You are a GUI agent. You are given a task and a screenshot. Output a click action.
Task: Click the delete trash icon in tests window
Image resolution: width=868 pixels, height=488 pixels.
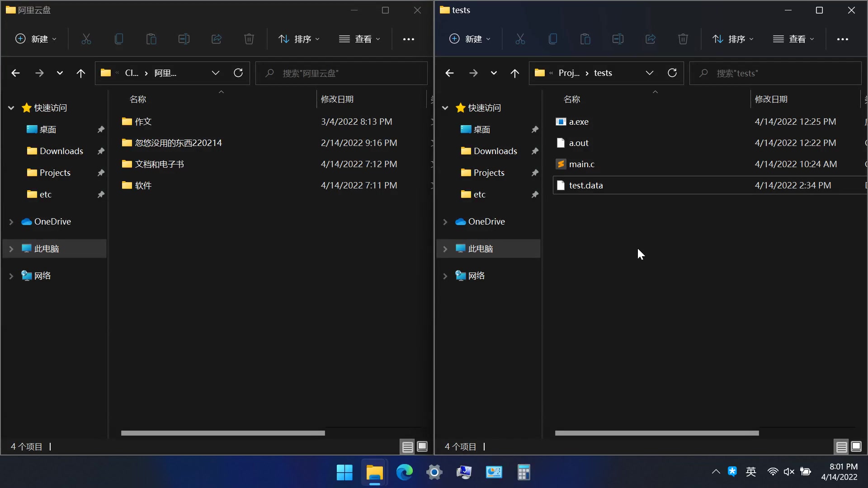coord(683,39)
